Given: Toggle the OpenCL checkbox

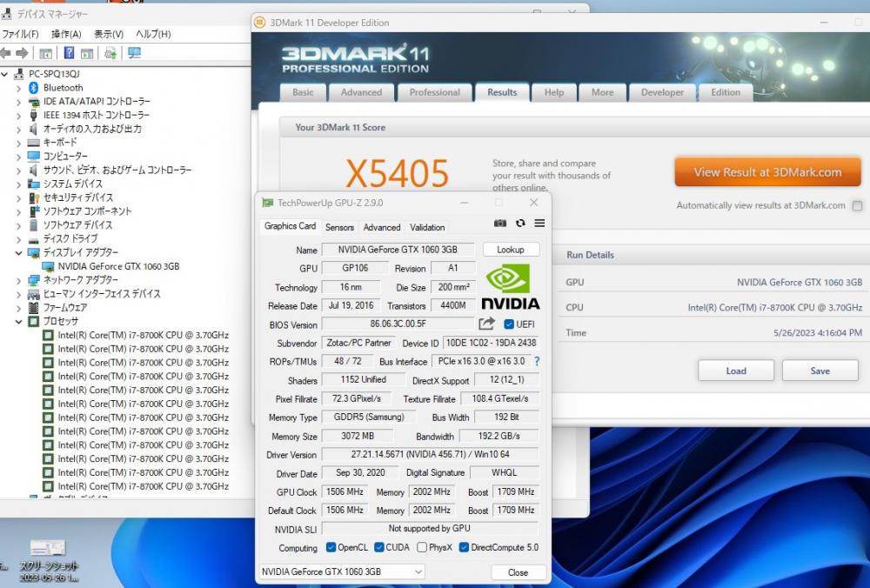Looking at the screenshot, I should click(x=331, y=547).
